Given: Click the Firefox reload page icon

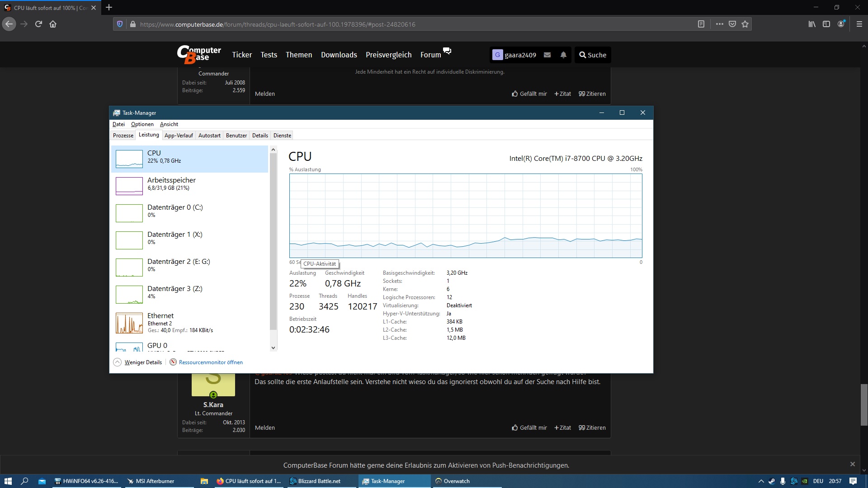Looking at the screenshot, I should 38,24.
